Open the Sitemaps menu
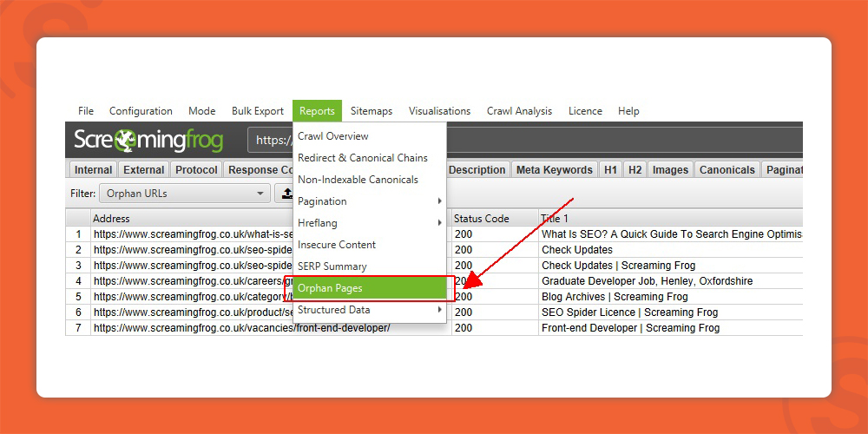This screenshot has width=868, height=434. 372,111
